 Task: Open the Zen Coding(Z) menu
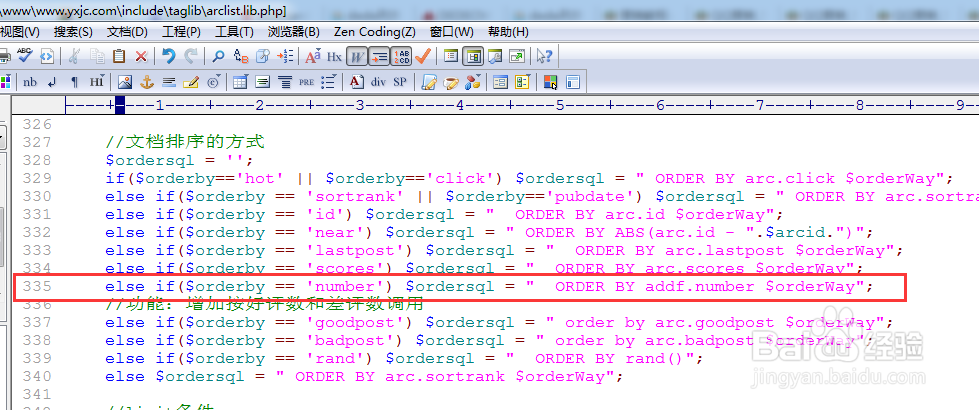375,32
